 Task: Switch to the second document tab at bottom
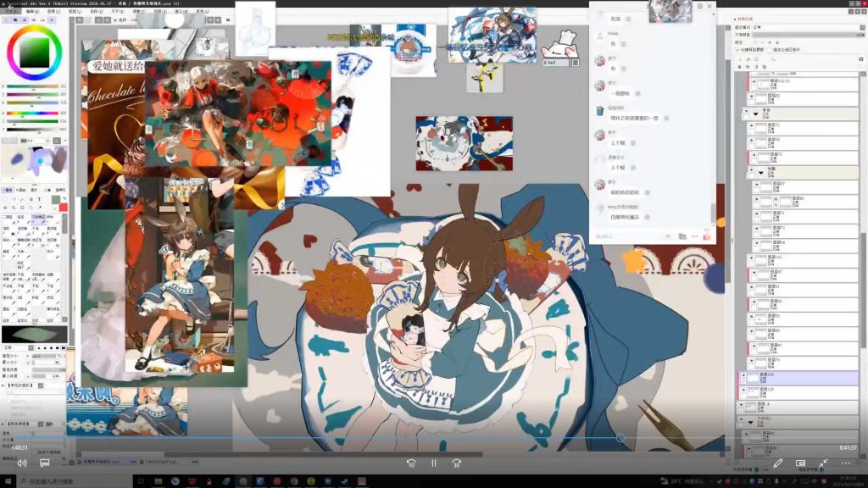(x=169, y=462)
